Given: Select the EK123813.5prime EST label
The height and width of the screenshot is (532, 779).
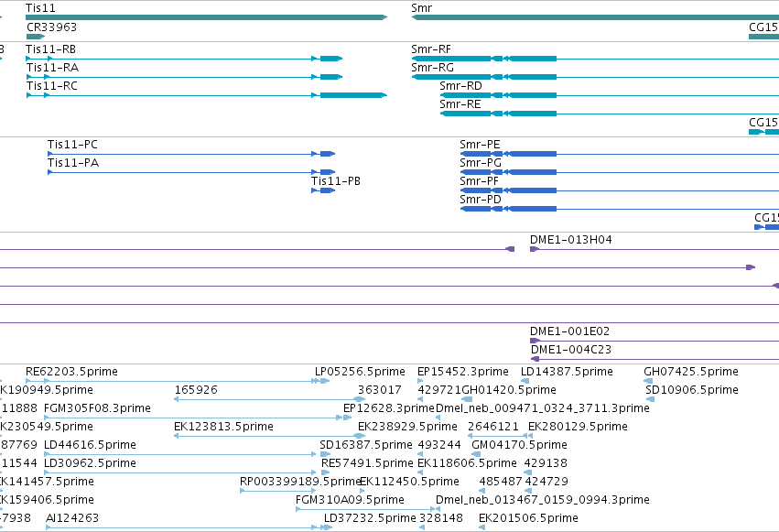Looking at the screenshot, I should (x=223, y=427).
